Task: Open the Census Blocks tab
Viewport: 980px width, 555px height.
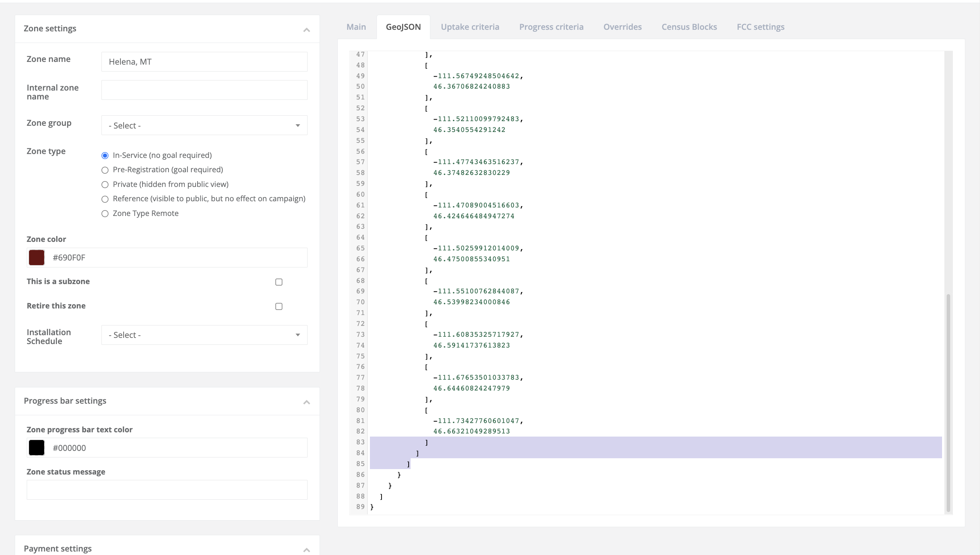Action: click(689, 27)
